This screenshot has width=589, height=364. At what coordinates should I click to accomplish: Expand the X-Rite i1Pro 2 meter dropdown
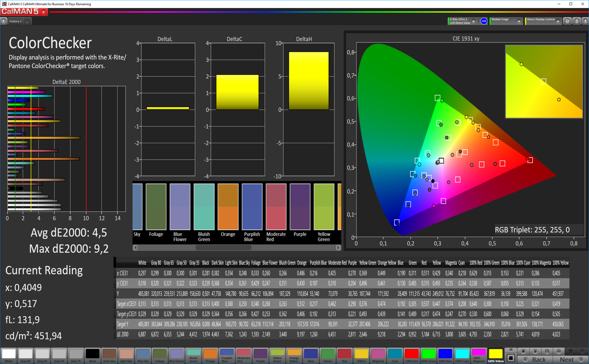coord(474,21)
